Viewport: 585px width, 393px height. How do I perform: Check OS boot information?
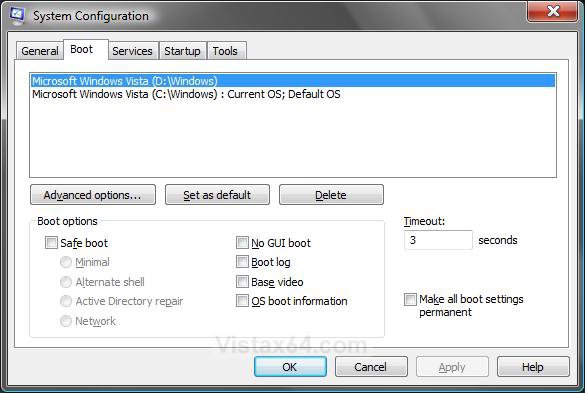click(242, 301)
